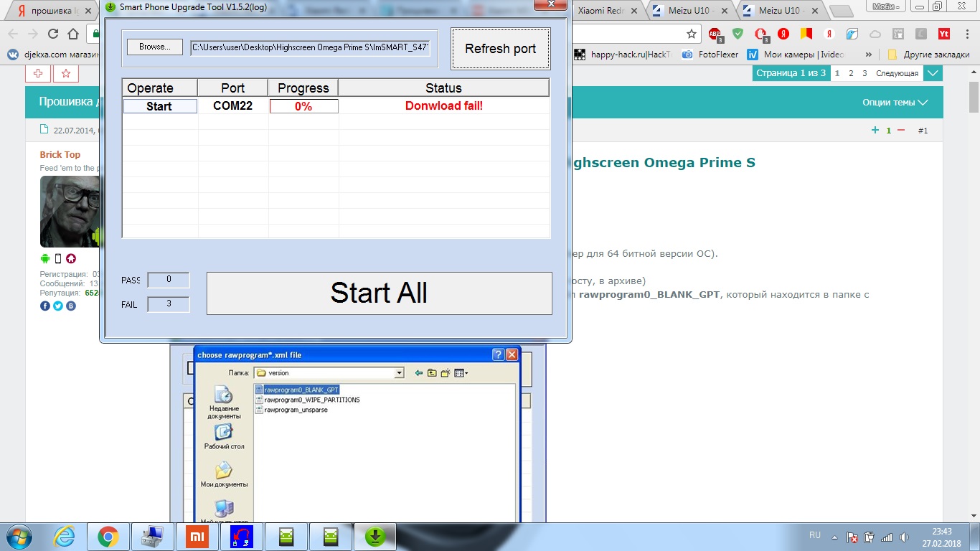
Task: Go to Chrome's home page
Action: tap(73, 34)
